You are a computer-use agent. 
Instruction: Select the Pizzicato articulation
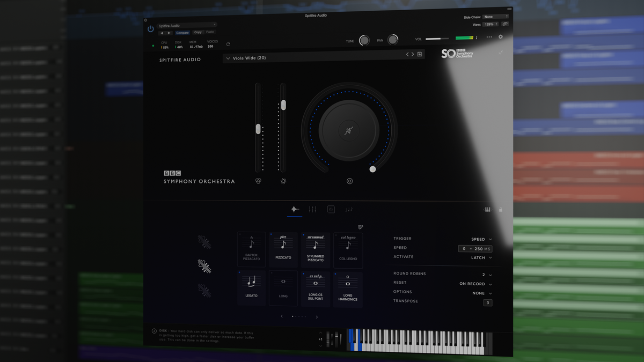point(283,249)
